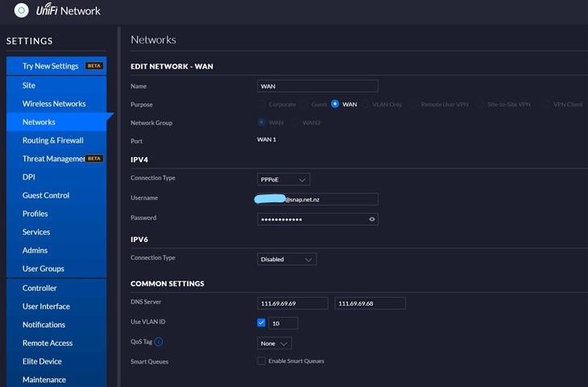The width and height of the screenshot is (588, 387).
Task: Open the IPv4 Connection Type PPPoE dropdown
Action: tap(284, 179)
